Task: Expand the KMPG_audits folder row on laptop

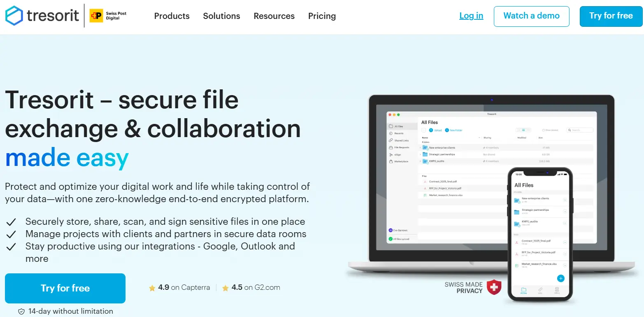Action: coord(420,161)
